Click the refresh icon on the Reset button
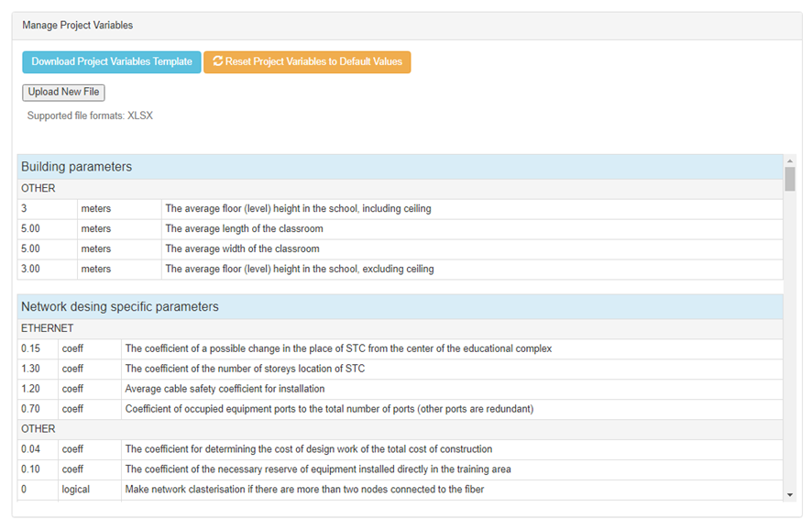Viewport: 812px width, 519px height. (218, 62)
